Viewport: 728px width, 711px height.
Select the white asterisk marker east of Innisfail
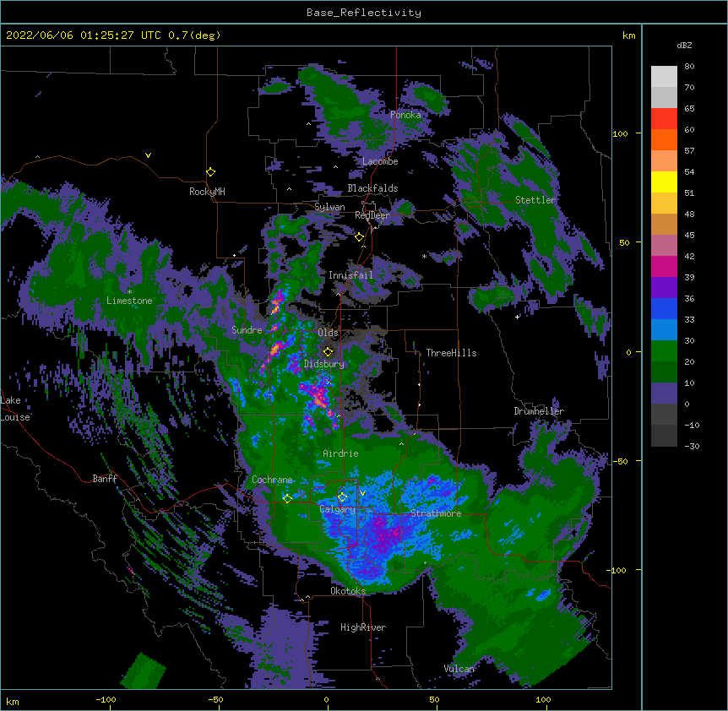click(424, 256)
